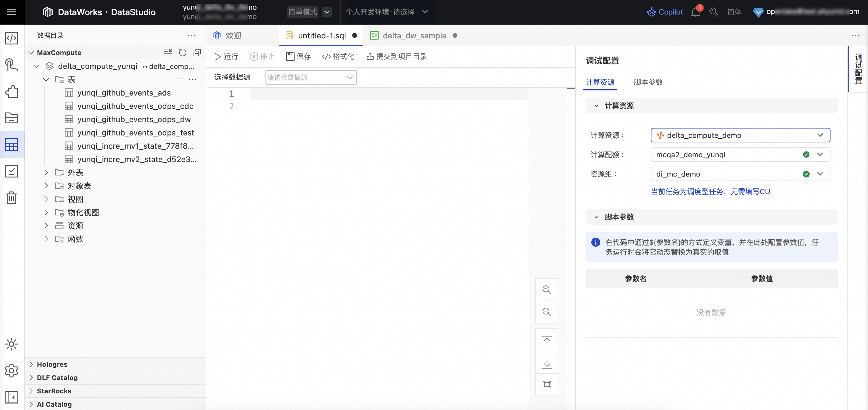This screenshot has width=868, height=410.
Task: Open settings gear in left sidebar
Action: coord(11,371)
